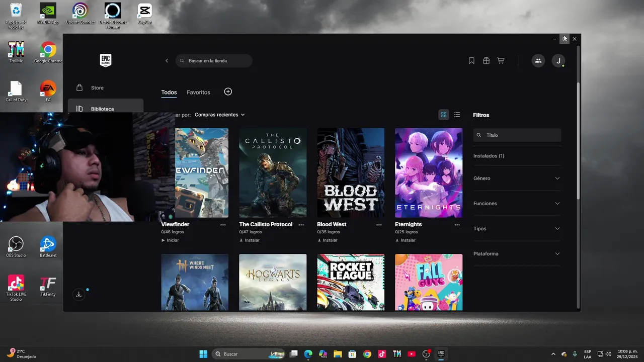Open the taskbar microphone tray icon
This screenshot has width=644, height=362.
click(x=575, y=354)
